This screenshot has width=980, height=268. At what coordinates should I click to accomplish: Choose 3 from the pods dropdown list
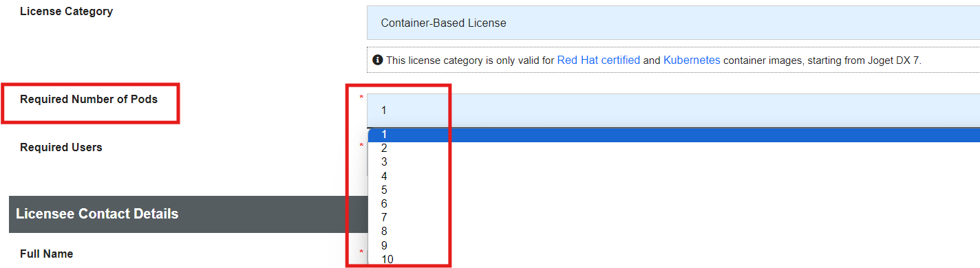click(674, 162)
